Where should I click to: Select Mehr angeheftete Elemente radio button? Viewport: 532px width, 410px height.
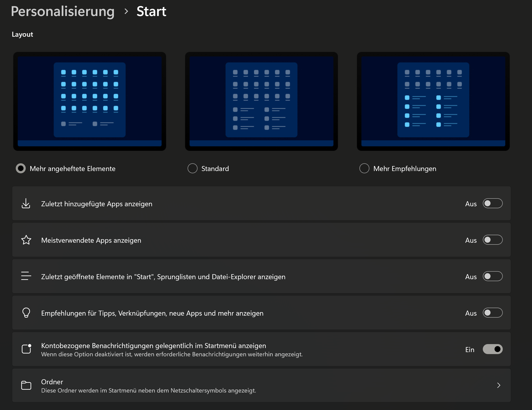(21, 169)
